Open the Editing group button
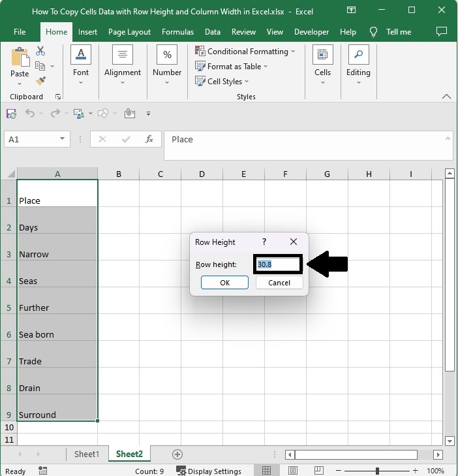This screenshot has width=458, height=476. pyautogui.click(x=358, y=65)
